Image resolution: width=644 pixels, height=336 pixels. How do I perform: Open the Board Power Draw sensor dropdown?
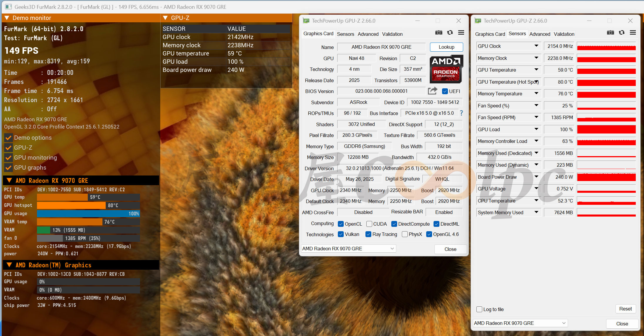tap(536, 177)
